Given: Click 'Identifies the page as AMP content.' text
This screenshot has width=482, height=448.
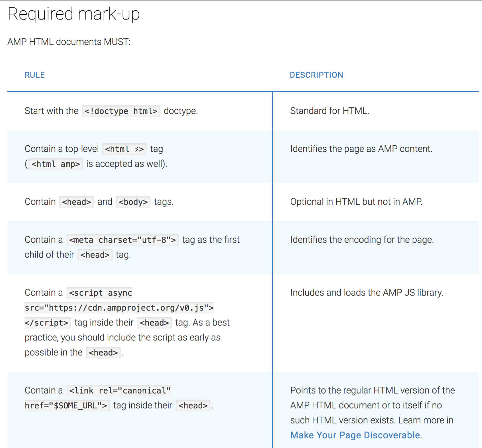Looking at the screenshot, I should pyautogui.click(x=361, y=149).
